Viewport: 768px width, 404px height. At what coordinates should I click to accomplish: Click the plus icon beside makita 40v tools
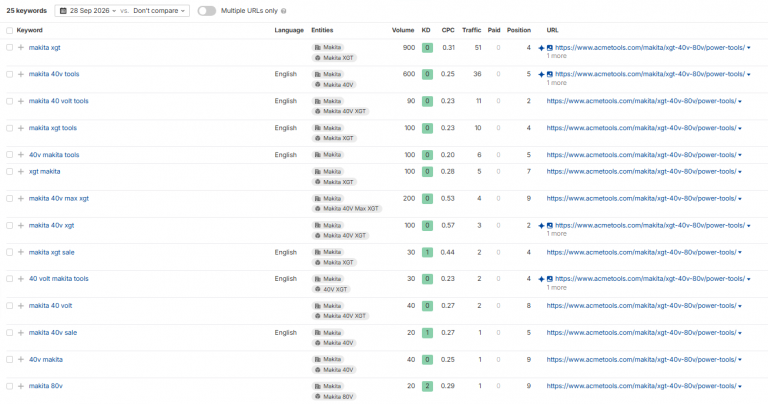pyautogui.click(x=21, y=74)
